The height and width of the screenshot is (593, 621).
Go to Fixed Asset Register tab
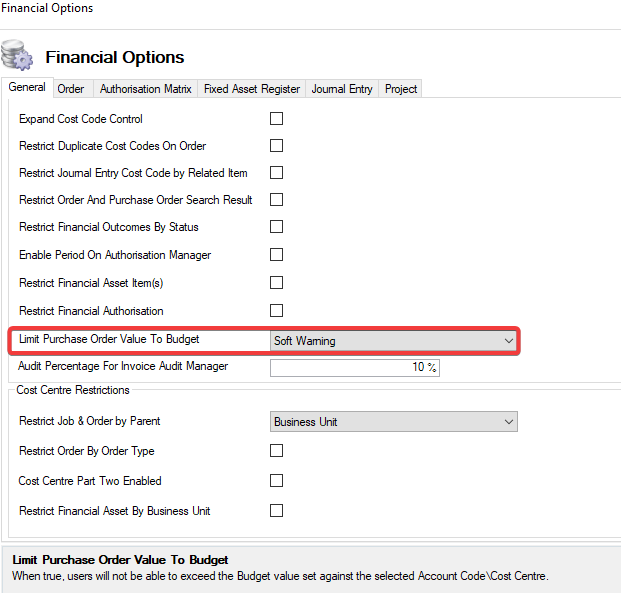(252, 89)
